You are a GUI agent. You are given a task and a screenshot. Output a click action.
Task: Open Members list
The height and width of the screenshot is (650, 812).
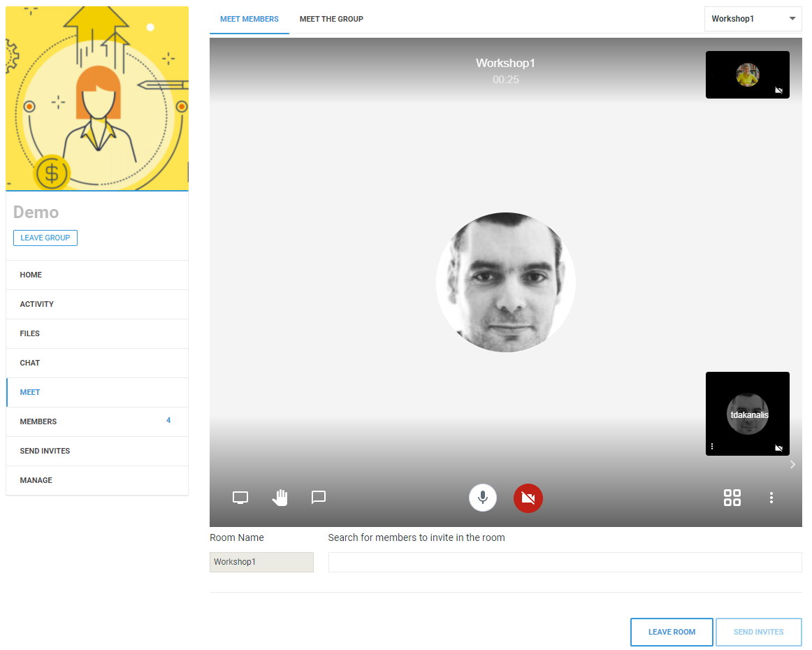click(x=97, y=422)
